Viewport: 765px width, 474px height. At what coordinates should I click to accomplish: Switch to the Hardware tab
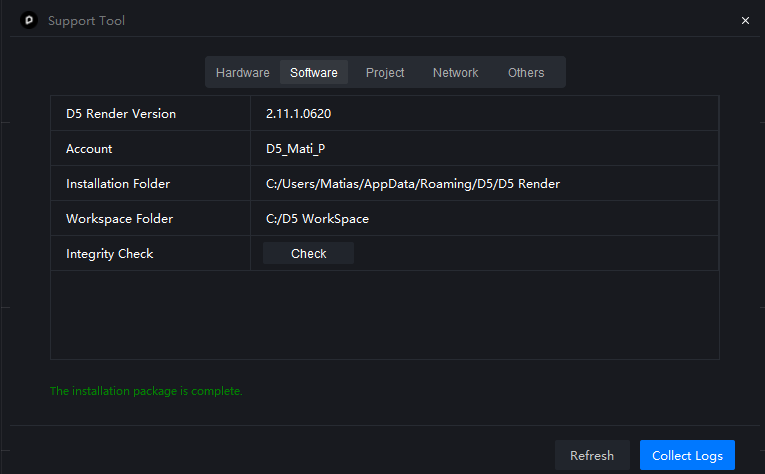point(243,73)
